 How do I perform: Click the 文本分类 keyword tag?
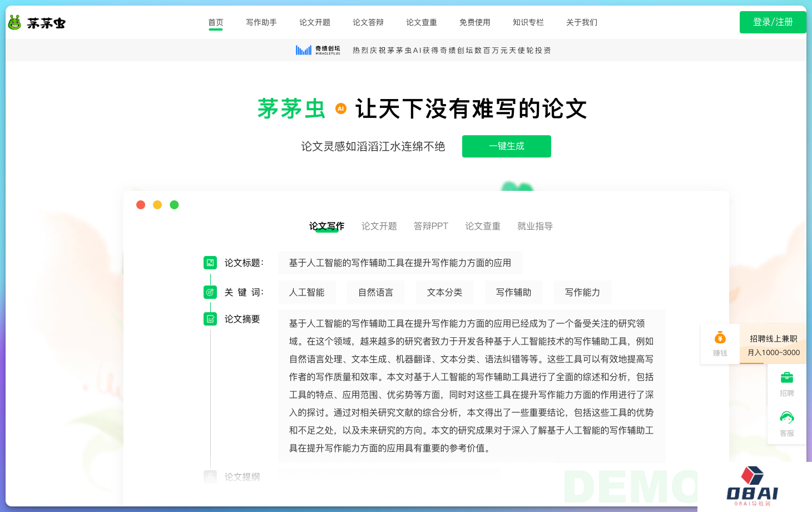[445, 292]
